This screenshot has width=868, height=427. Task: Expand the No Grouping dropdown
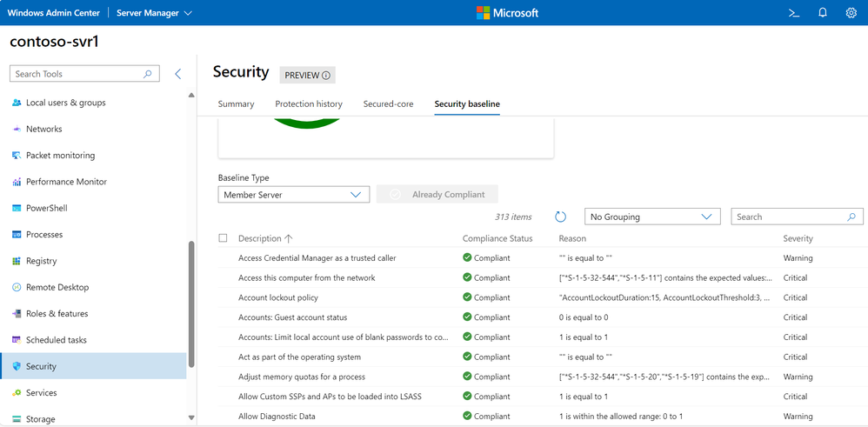click(x=651, y=217)
